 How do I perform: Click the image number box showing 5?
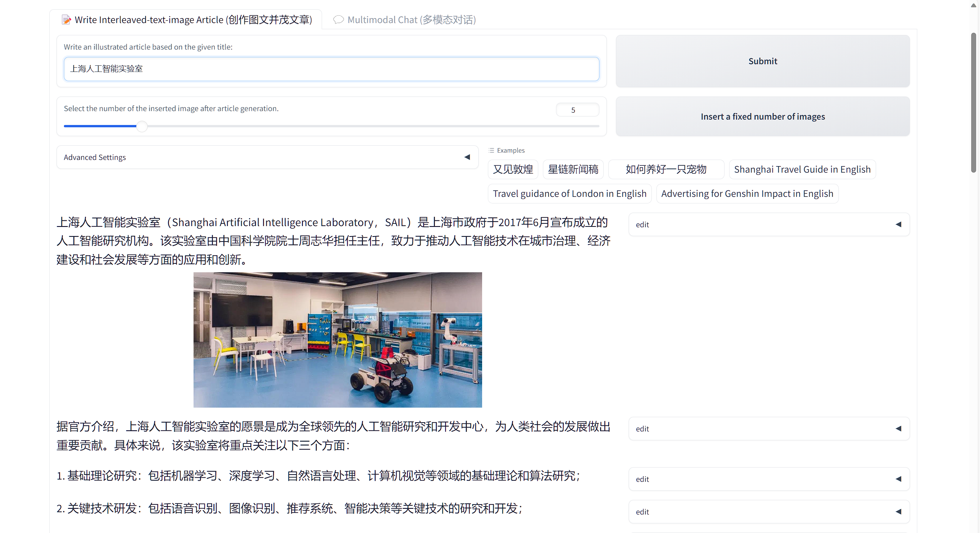click(577, 110)
